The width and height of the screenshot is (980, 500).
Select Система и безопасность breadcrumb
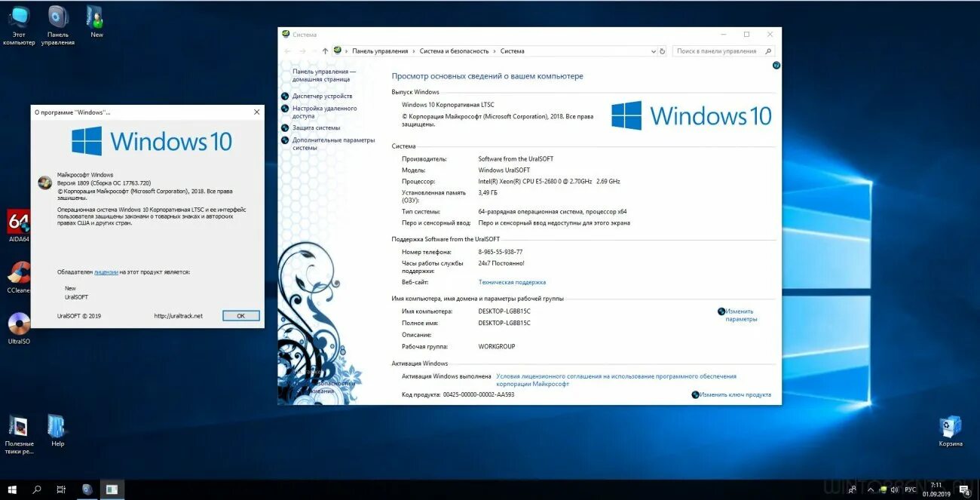pyautogui.click(x=454, y=51)
